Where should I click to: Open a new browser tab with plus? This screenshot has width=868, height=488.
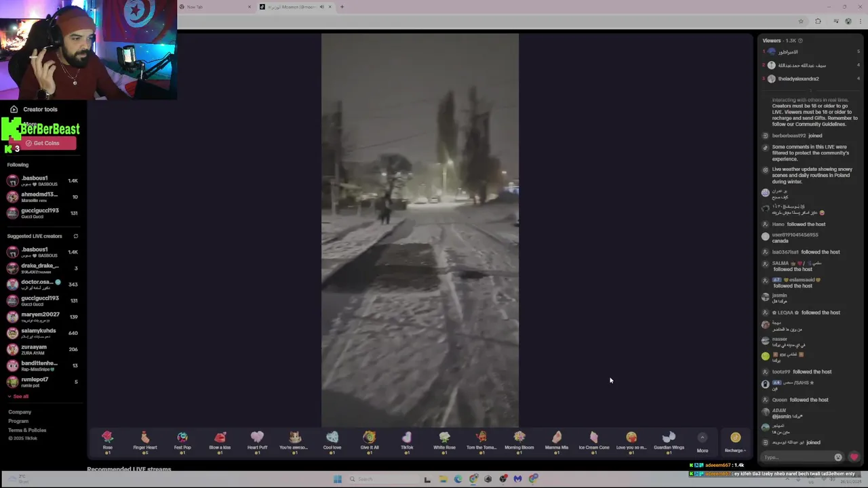point(342,7)
